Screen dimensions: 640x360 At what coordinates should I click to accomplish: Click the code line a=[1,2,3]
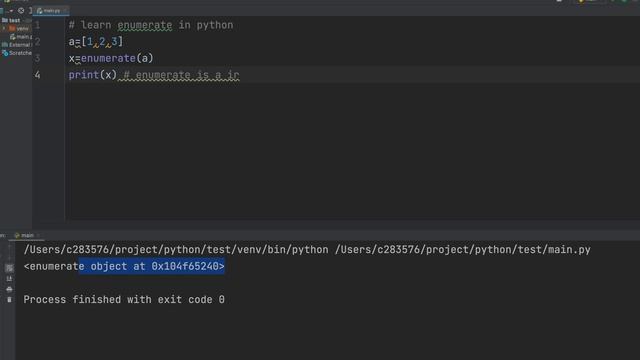pos(96,41)
